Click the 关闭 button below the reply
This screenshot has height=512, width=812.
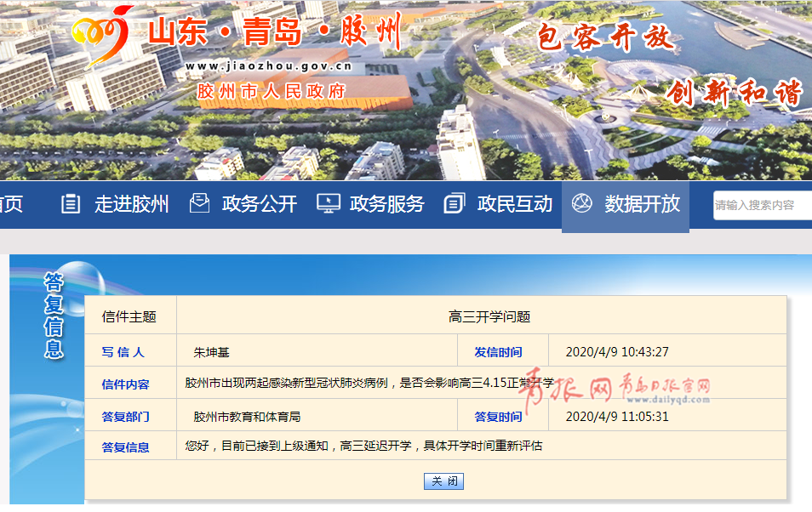443,481
